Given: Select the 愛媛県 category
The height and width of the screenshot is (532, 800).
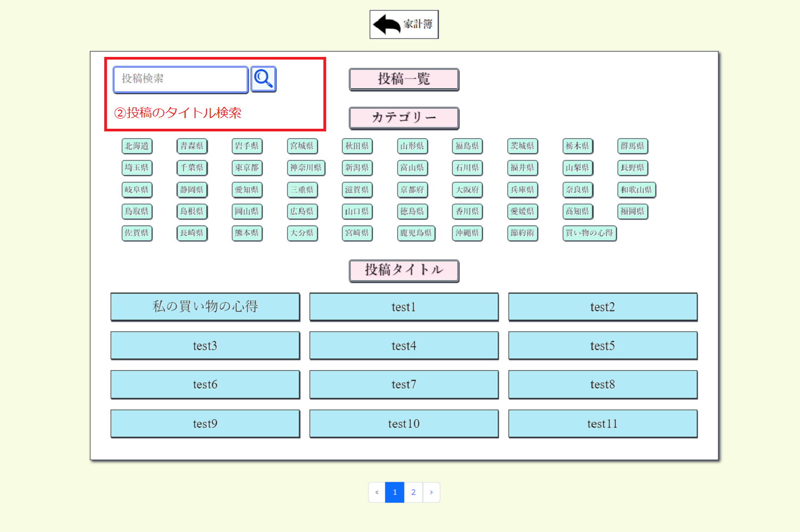Looking at the screenshot, I should pos(523,212).
